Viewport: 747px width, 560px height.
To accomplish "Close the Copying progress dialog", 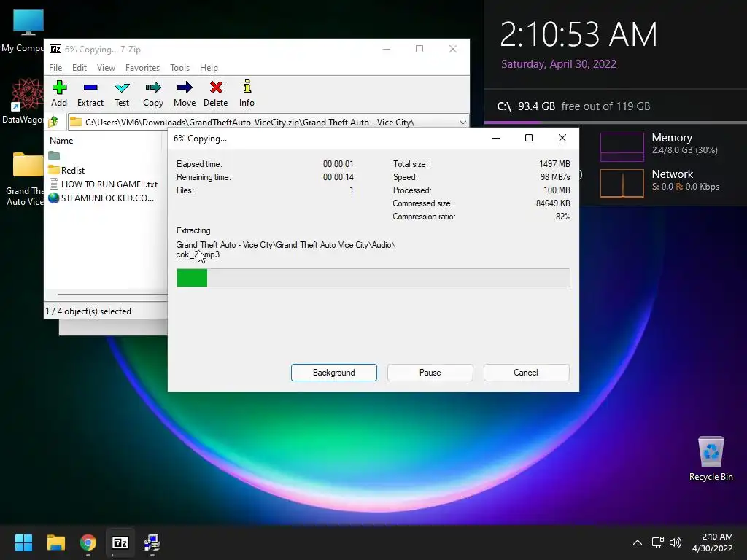I will coord(562,138).
